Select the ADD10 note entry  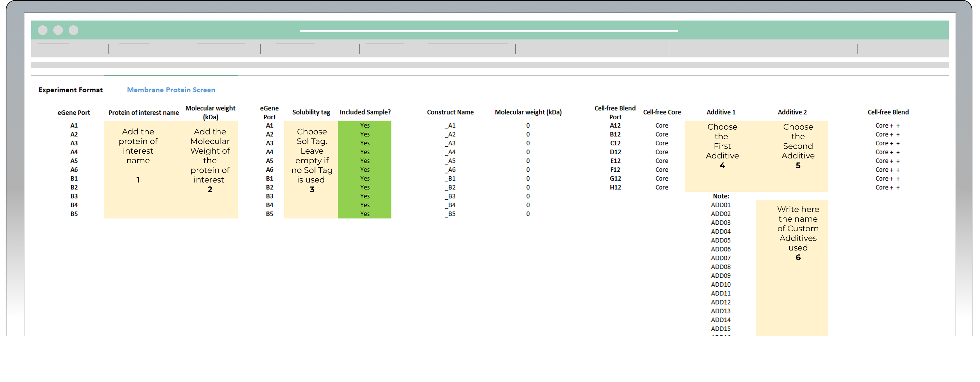pos(720,285)
